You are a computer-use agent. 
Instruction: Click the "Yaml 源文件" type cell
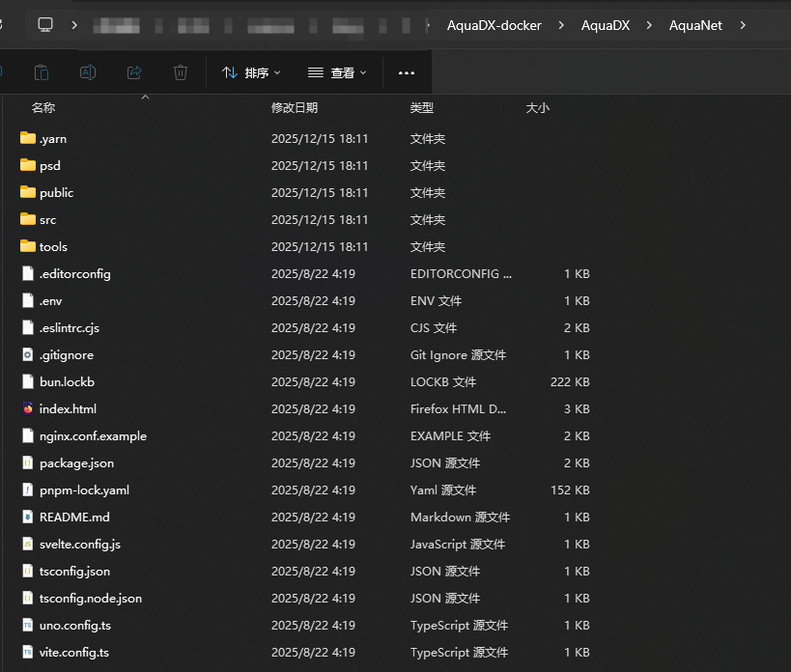(443, 490)
